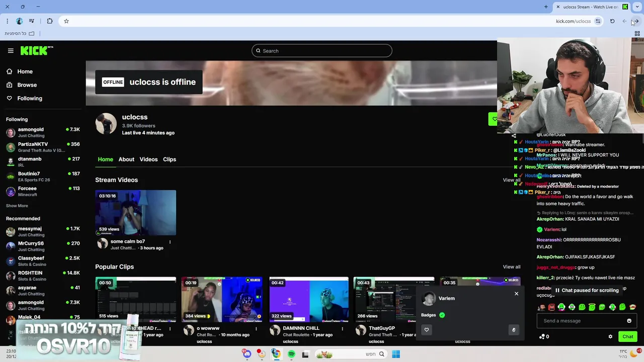The width and height of the screenshot is (644, 362).
Task: Open messymaj recommended channel
Action: click(x=43, y=231)
